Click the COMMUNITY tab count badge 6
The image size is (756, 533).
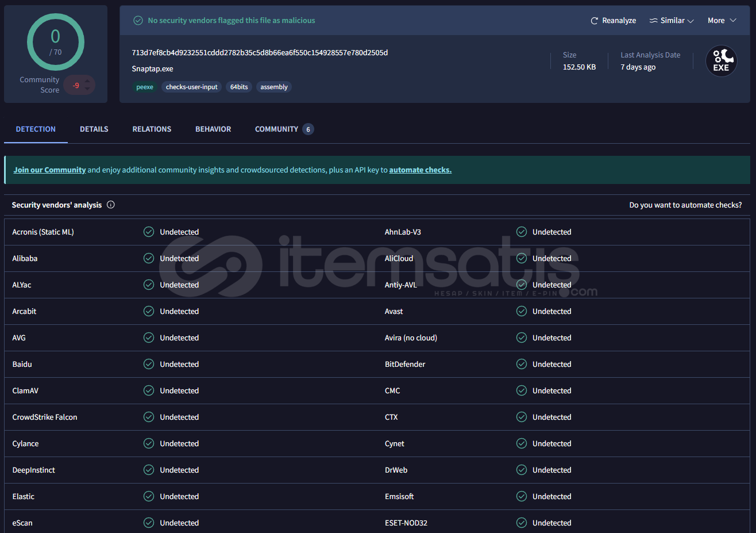point(308,129)
